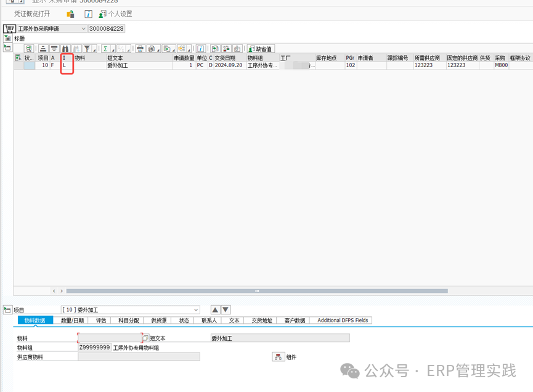
Task: Click the 个人设置 button
Action: 116,14
